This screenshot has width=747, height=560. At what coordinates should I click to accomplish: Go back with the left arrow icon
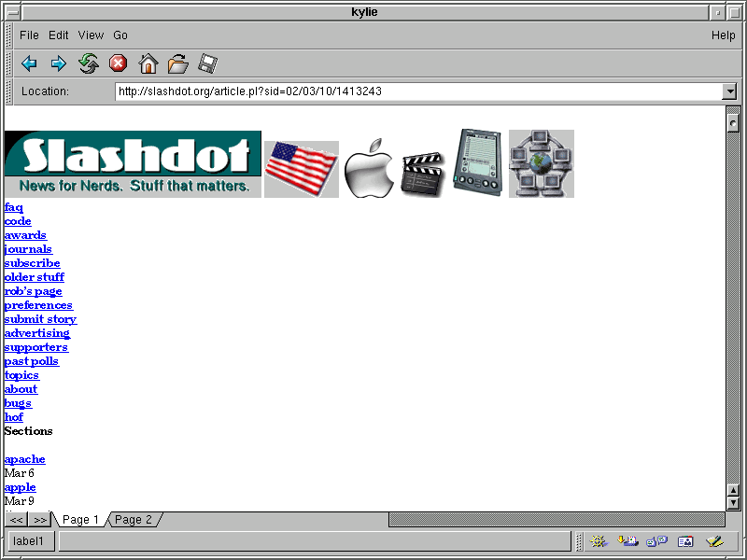click(29, 63)
